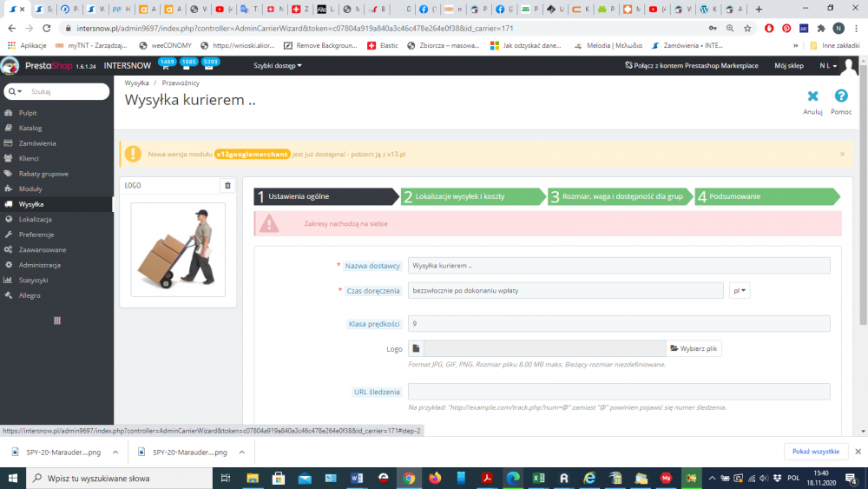Click the carrier logo thumbnail image
Image resolution: width=868 pixels, height=489 pixels.
(178, 249)
